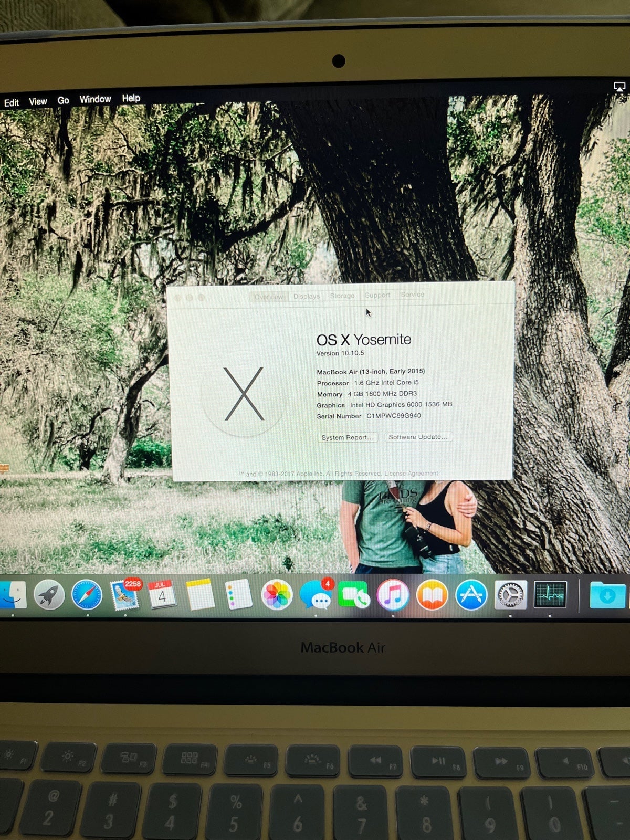Switch to the Support tab
The image size is (630, 840).
pyautogui.click(x=377, y=295)
